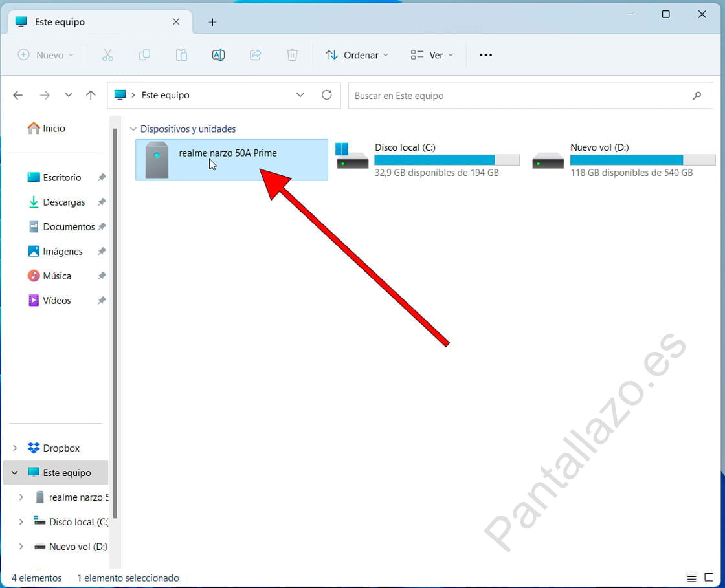Click the Nuevo vol (D:) usage bar

[x=643, y=160]
